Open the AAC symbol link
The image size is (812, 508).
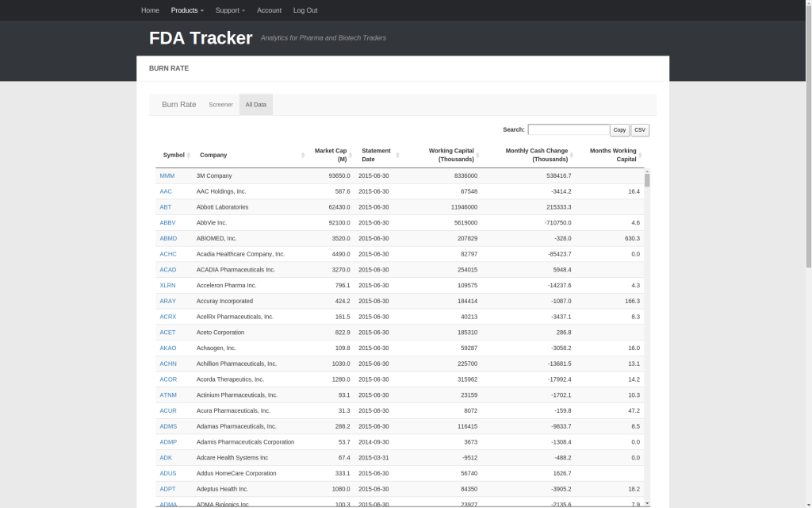tap(166, 191)
